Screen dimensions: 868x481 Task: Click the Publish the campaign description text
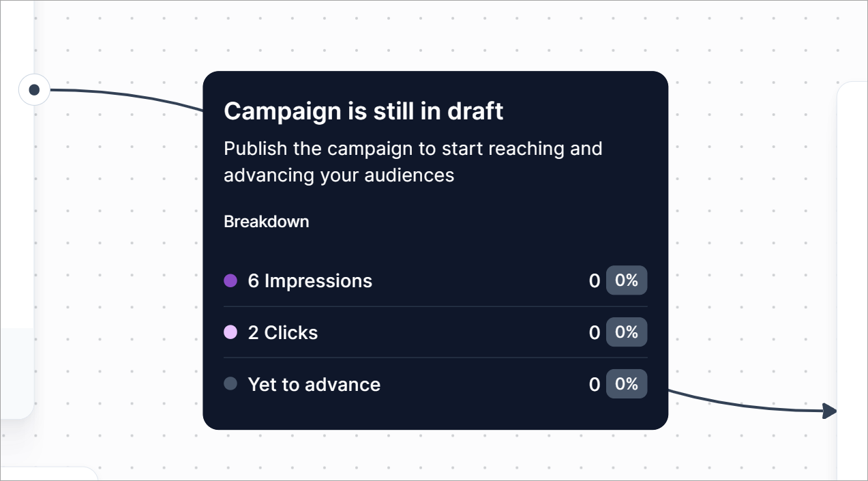coord(413,162)
